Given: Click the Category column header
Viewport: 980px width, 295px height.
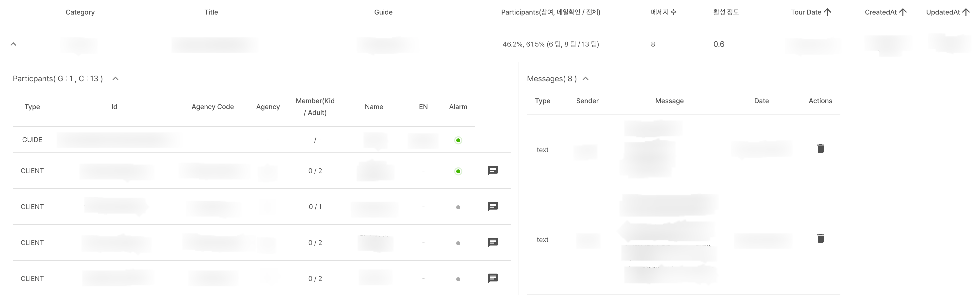Looking at the screenshot, I should pos(80,12).
